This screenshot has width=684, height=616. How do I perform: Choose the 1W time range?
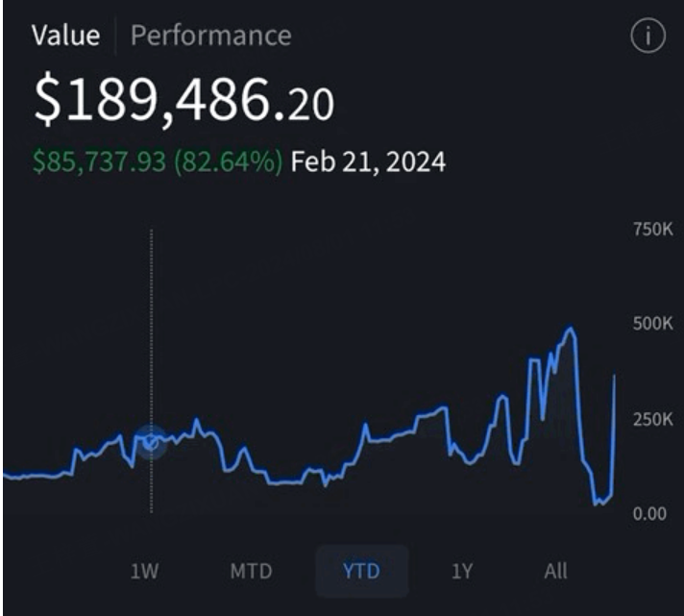144,571
